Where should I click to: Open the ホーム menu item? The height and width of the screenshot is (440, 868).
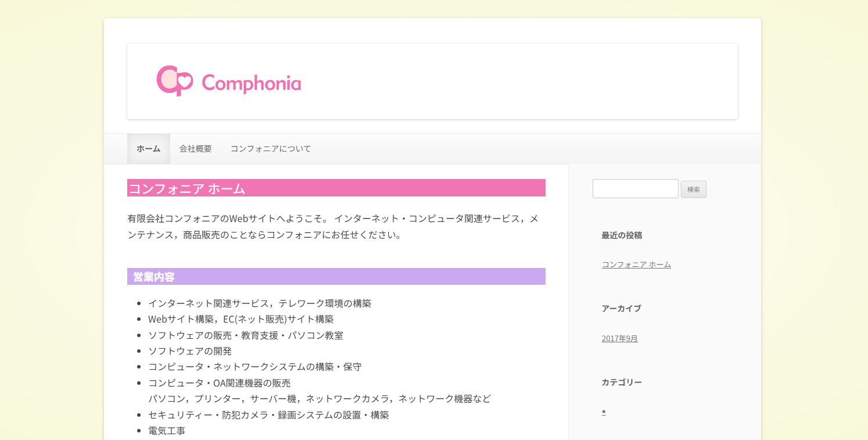(149, 149)
